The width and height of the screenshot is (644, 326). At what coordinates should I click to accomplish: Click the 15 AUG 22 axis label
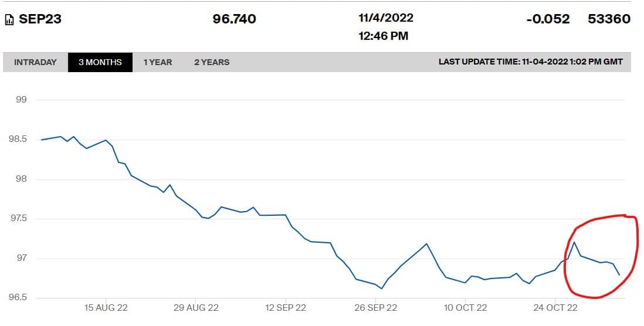click(106, 307)
